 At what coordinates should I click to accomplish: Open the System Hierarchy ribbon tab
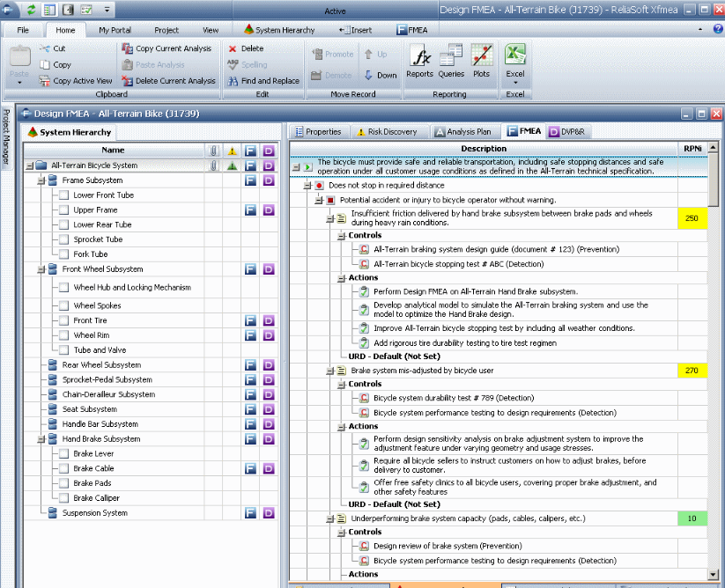click(278, 30)
